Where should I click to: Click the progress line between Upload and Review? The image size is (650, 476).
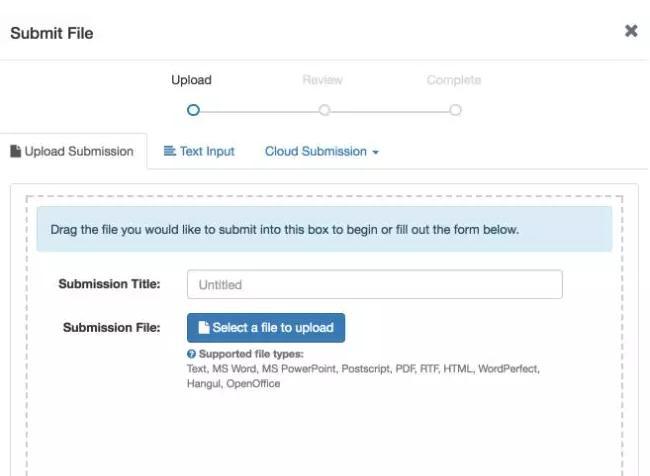259,111
